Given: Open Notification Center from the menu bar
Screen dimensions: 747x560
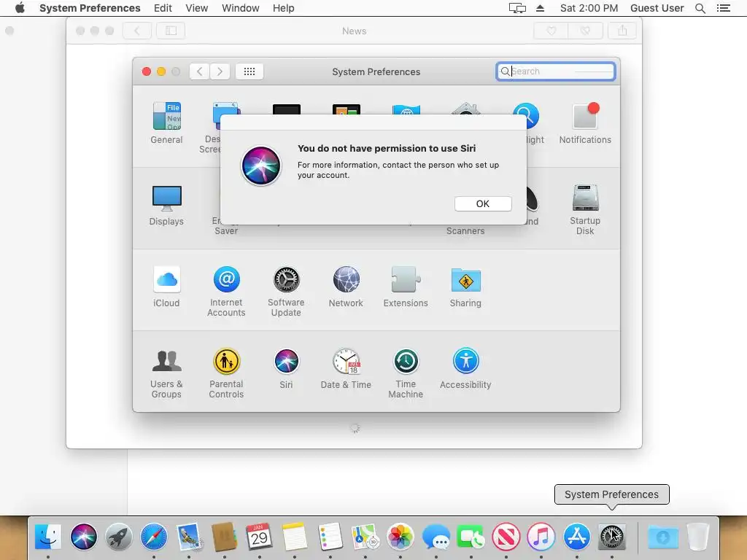Looking at the screenshot, I should pos(724,8).
